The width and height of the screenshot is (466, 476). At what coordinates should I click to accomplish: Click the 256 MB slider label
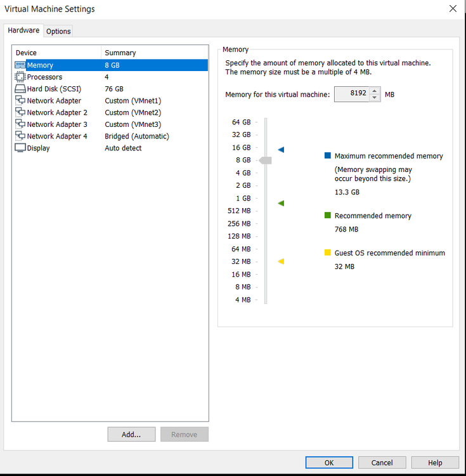(239, 224)
